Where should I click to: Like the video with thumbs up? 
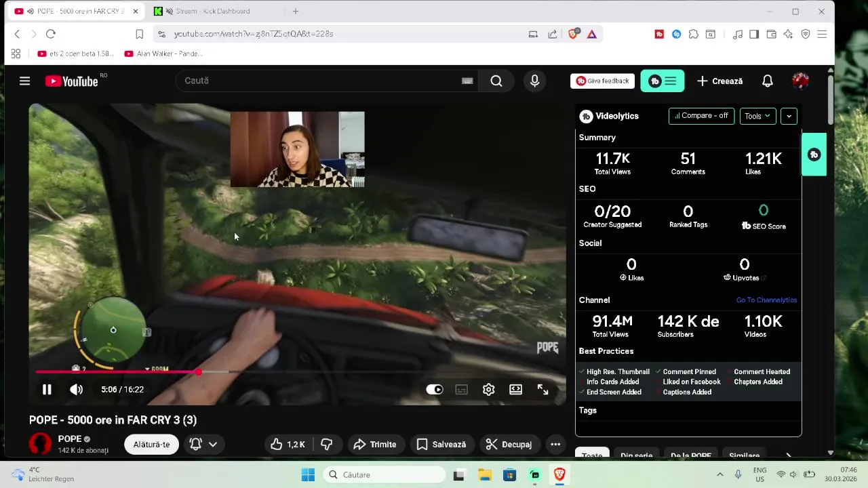point(288,445)
